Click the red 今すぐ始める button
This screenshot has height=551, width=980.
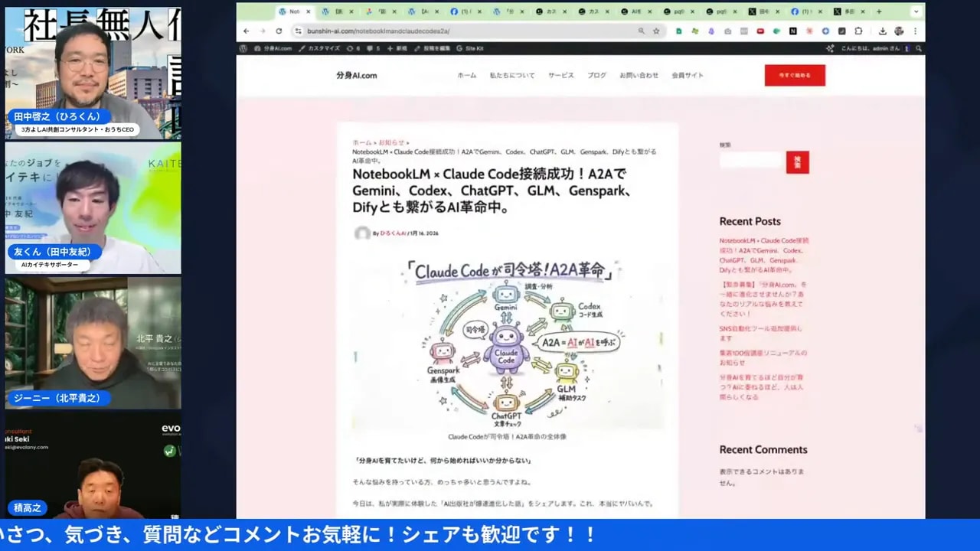[x=795, y=75]
